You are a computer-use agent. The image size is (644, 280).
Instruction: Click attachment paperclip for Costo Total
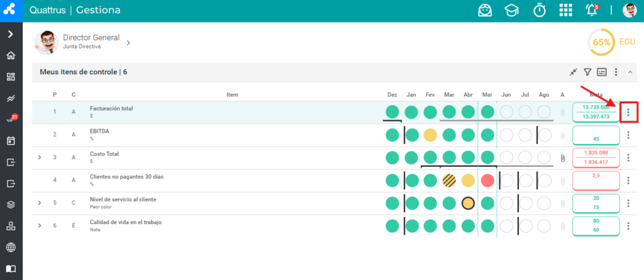[x=563, y=158]
